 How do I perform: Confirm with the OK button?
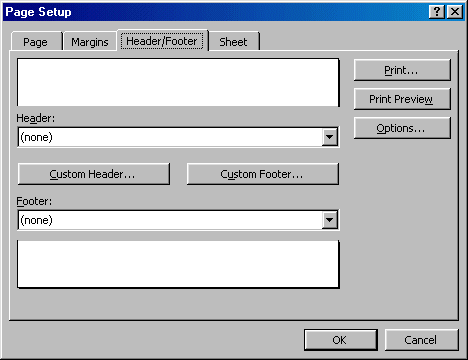coord(340,340)
